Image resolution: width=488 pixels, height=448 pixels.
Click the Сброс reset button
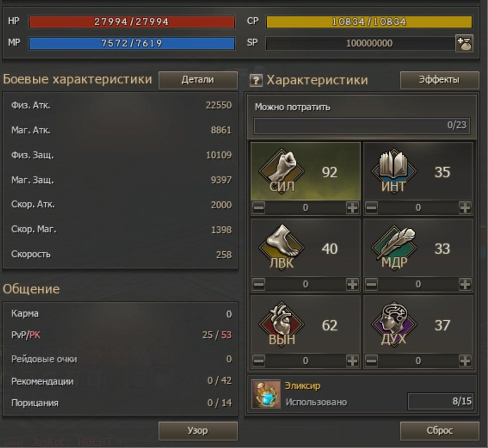tap(439, 431)
